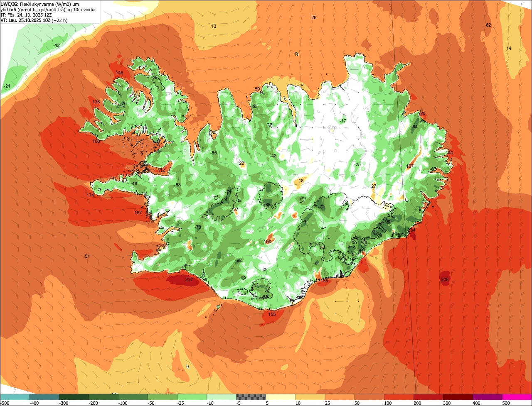Click the purple legend swatch from 400 to 500
This screenshot has height=406, width=532.
click(x=487, y=397)
